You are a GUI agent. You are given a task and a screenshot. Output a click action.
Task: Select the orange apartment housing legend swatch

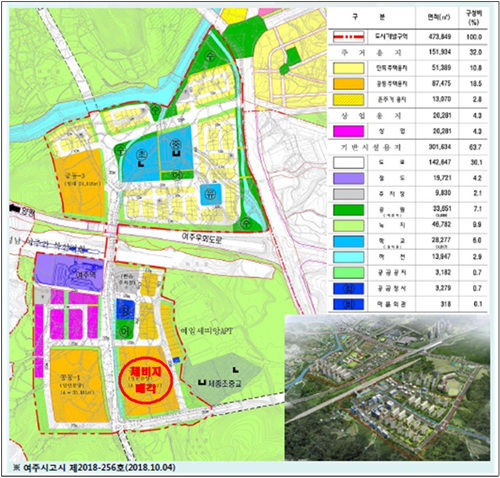pyautogui.click(x=348, y=84)
